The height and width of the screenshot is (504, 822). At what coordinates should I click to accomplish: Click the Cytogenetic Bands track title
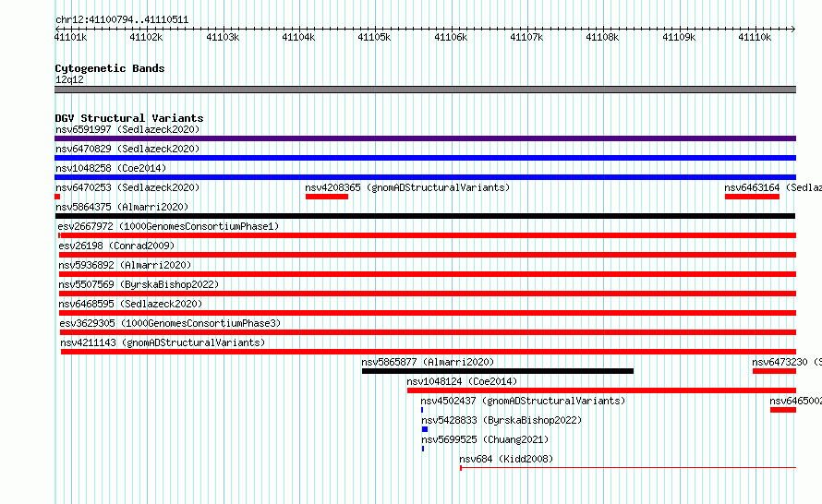point(110,68)
